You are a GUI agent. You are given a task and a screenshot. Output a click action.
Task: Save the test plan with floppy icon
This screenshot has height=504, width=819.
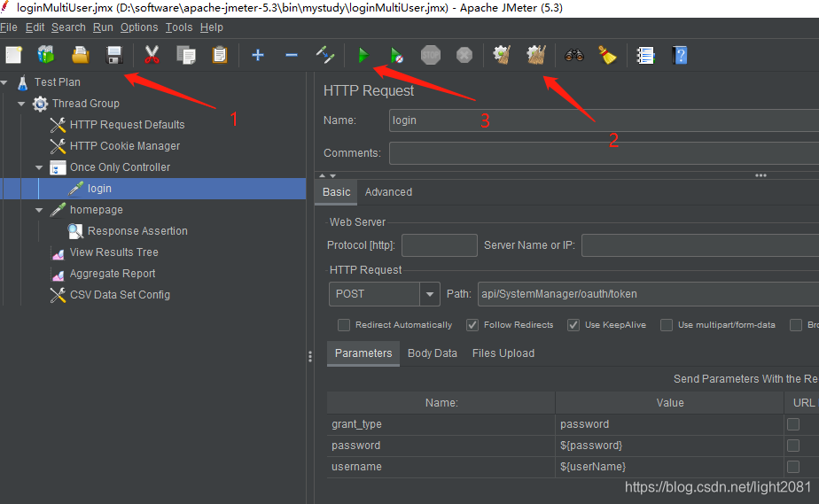[113, 55]
